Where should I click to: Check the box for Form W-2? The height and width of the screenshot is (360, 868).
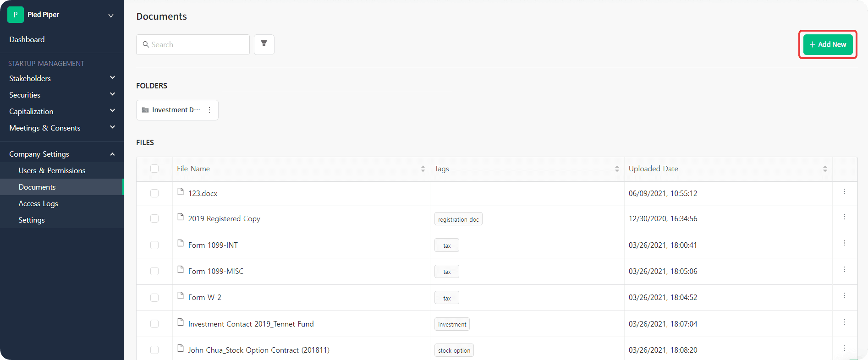tap(154, 298)
